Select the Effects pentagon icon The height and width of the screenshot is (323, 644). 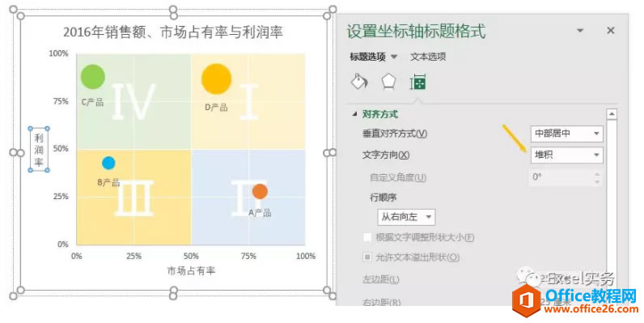coord(388,82)
